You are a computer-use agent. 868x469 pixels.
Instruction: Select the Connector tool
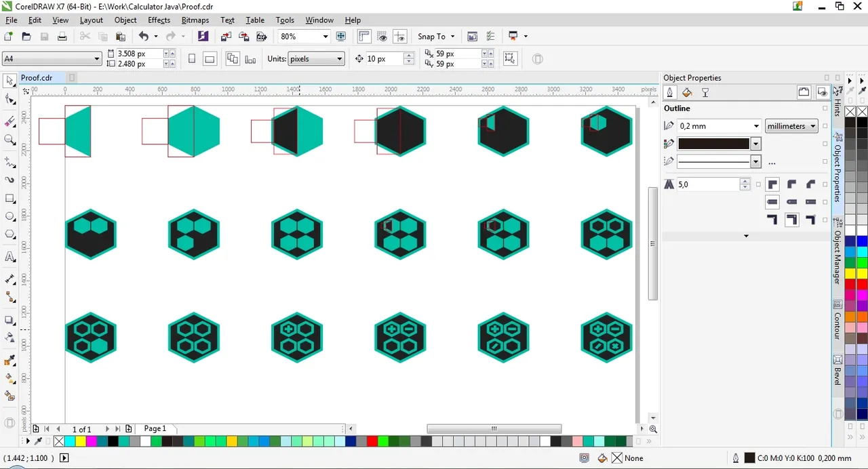click(9, 298)
